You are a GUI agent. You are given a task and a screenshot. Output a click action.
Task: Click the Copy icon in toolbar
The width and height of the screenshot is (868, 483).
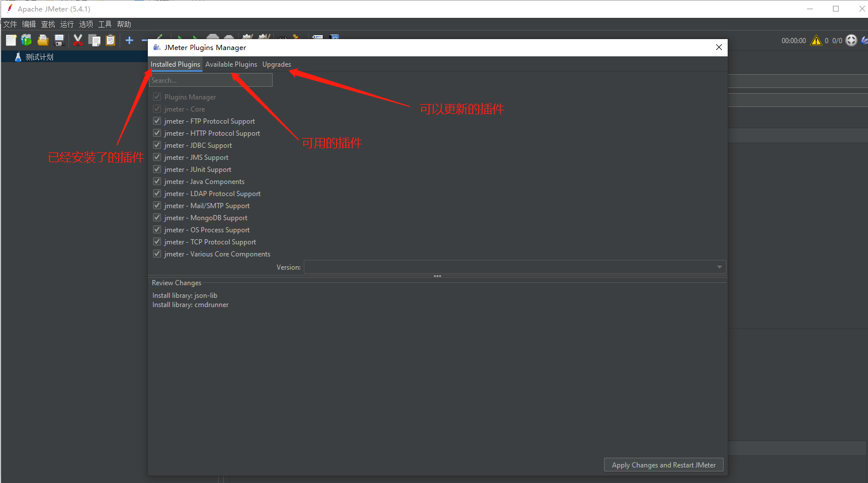[94, 40]
